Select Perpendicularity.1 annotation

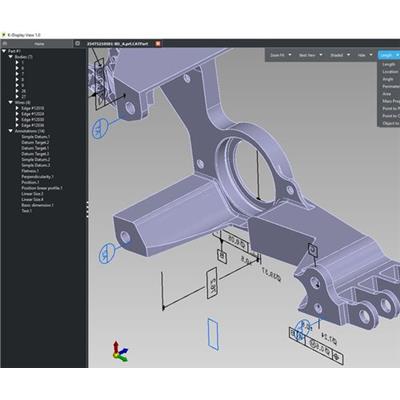pyautogui.click(x=37, y=177)
